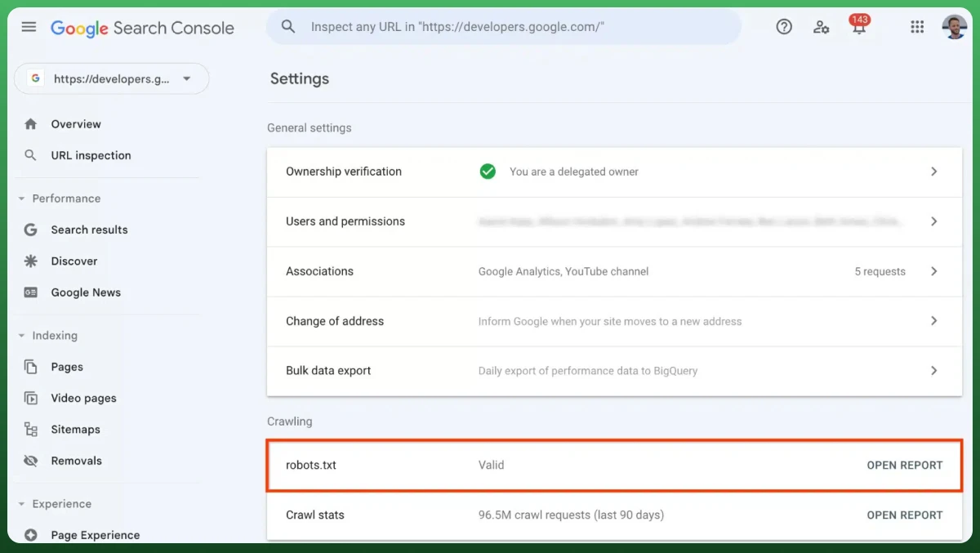The image size is (980, 553).
Task: Click the Removals hidden-eye icon
Action: [x=31, y=461]
